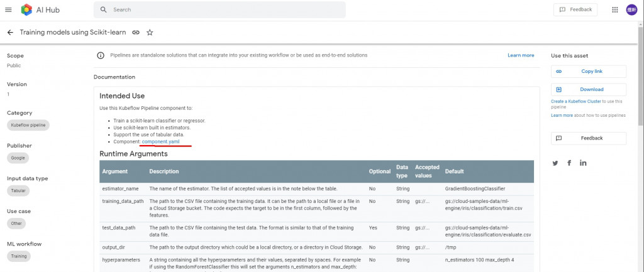Image resolution: width=644 pixels, height=272 pixels.
Task: Click the /tmp default value
Action: pyautogui.click(x=450, y=248)
